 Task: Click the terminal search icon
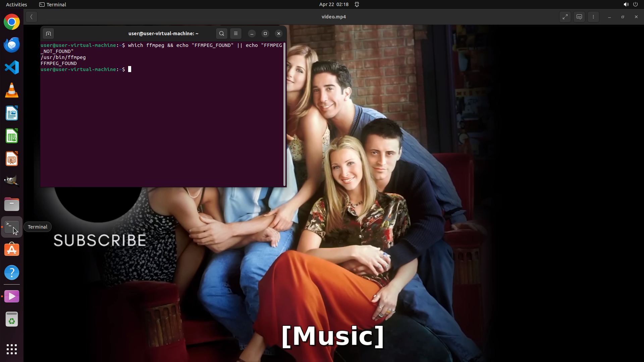pyautogui.click(x=221, y=34)
